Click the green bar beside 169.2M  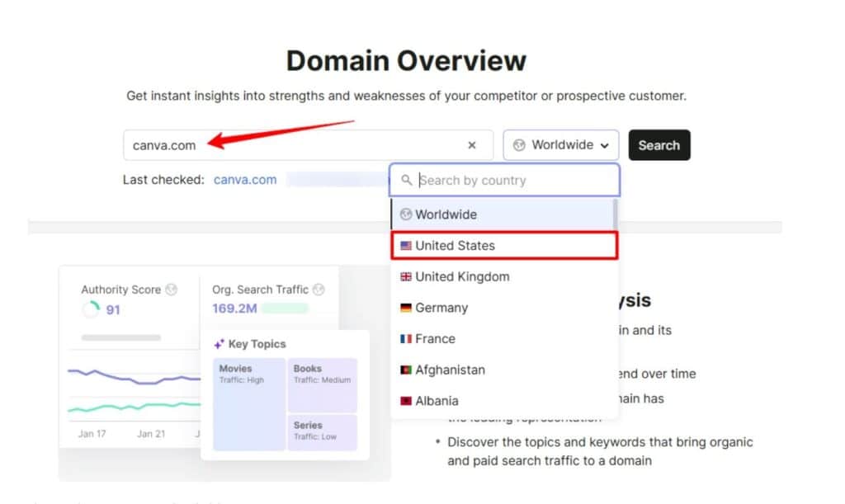(285, 308)
